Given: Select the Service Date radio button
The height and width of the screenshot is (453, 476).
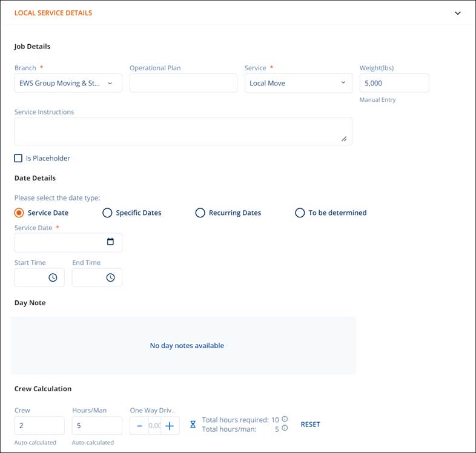Looking at the screenshot, I should click(x=19, y=213).
